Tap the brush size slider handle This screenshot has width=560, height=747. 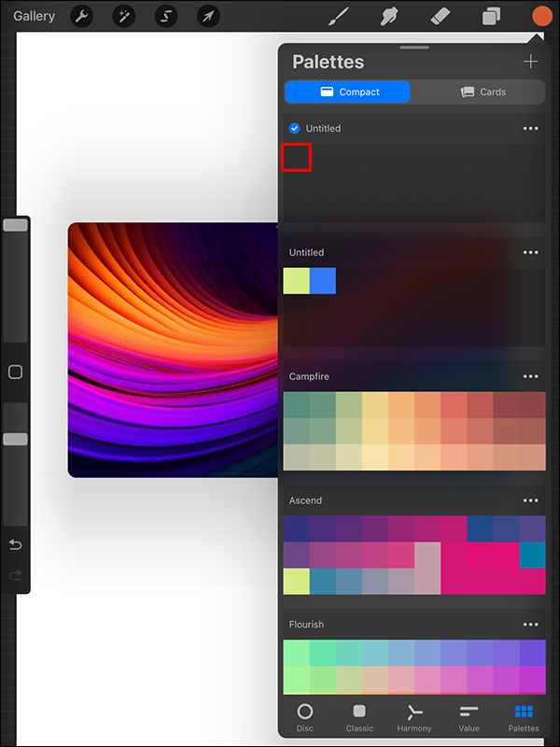[15, 225]
